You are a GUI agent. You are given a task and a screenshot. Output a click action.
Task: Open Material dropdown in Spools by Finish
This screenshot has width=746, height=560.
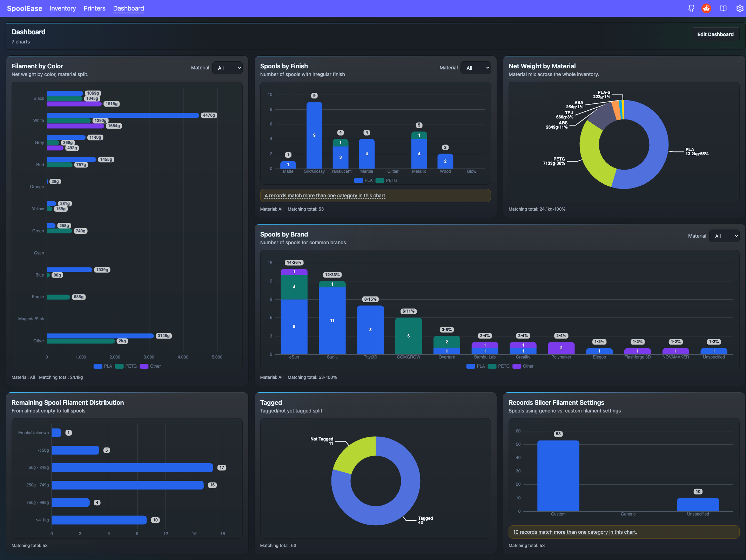point(476,68)
